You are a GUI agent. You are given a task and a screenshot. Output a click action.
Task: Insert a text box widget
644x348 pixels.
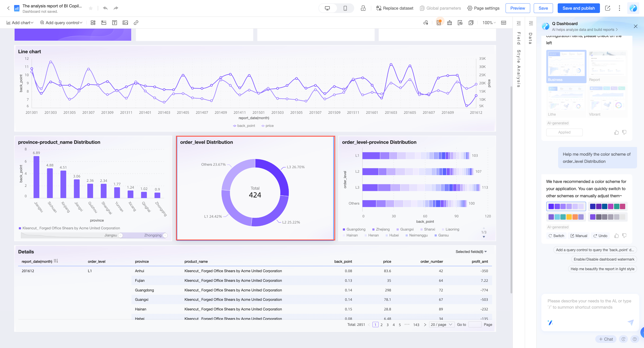tap(114, 23)
